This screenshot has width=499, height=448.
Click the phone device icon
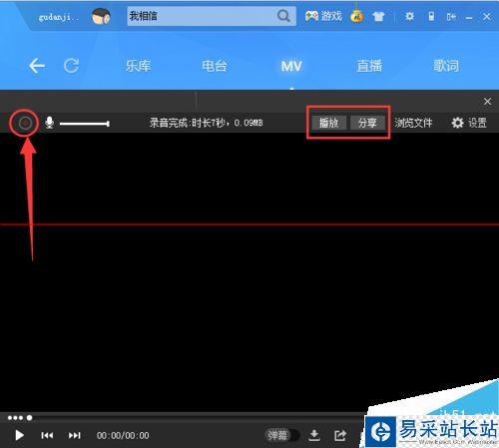pyautogui.click(x=431, y=16)
